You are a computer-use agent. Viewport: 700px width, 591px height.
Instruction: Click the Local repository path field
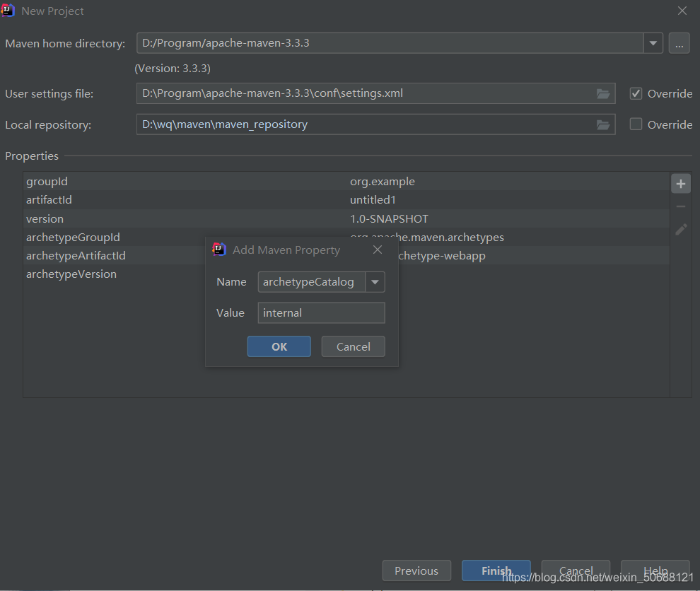pos(376,124)
